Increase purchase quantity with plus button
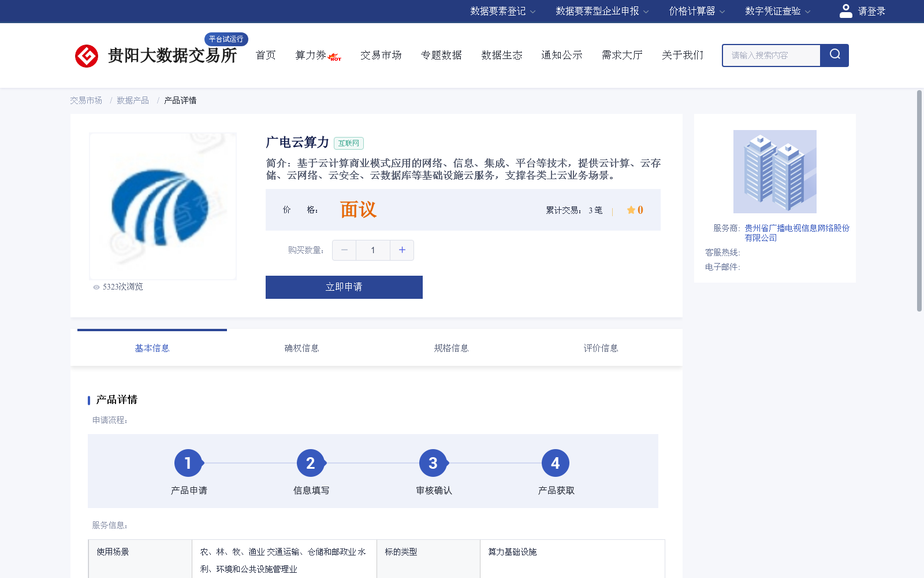Image resolution: width=924 pixels, height=578 pixels. coord(402,250)
